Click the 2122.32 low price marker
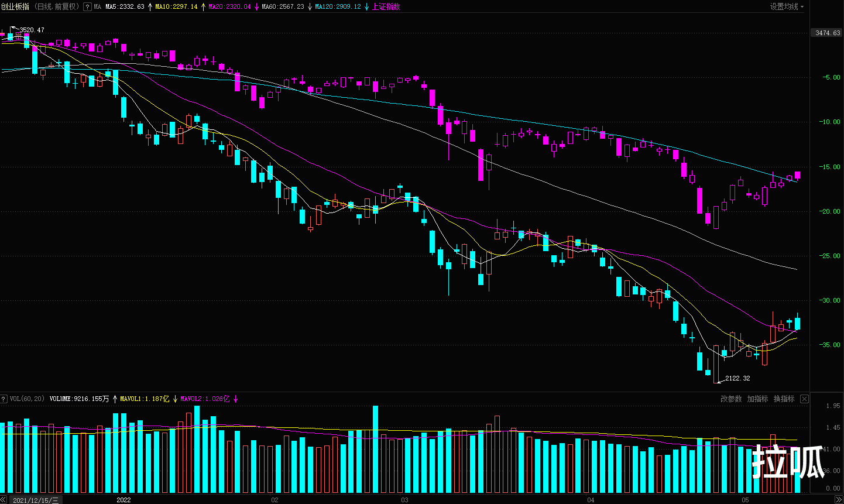844x504 pixels. click(x=737, y=378)
